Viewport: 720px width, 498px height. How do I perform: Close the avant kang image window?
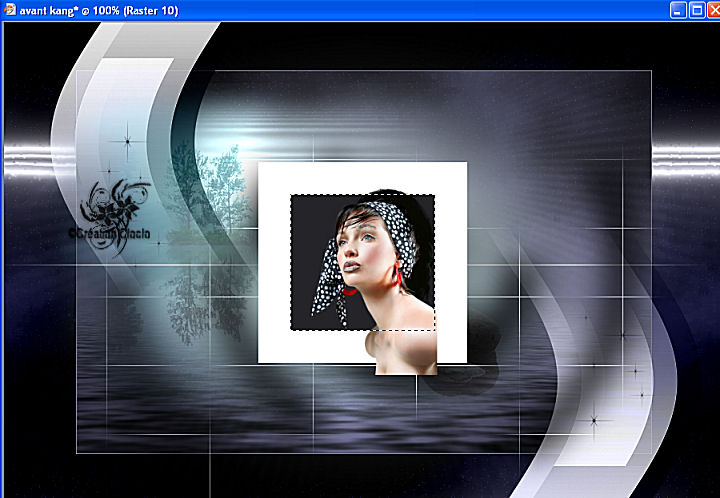click(711, 9)
